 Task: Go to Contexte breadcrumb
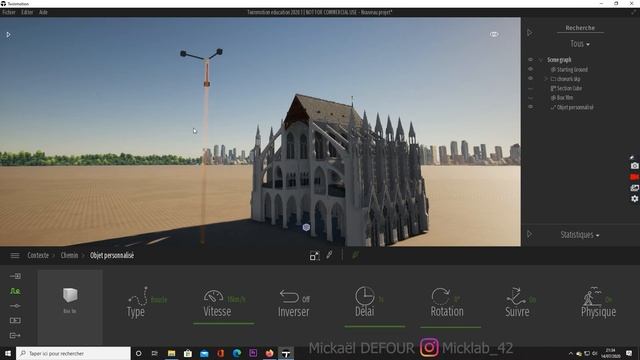coord(38,256)
